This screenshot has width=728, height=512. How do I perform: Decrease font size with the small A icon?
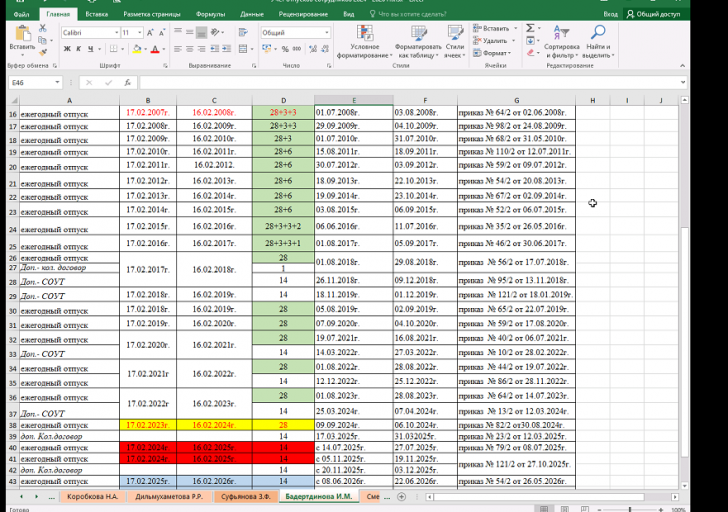pyautogui.click(x=162, y=33)
